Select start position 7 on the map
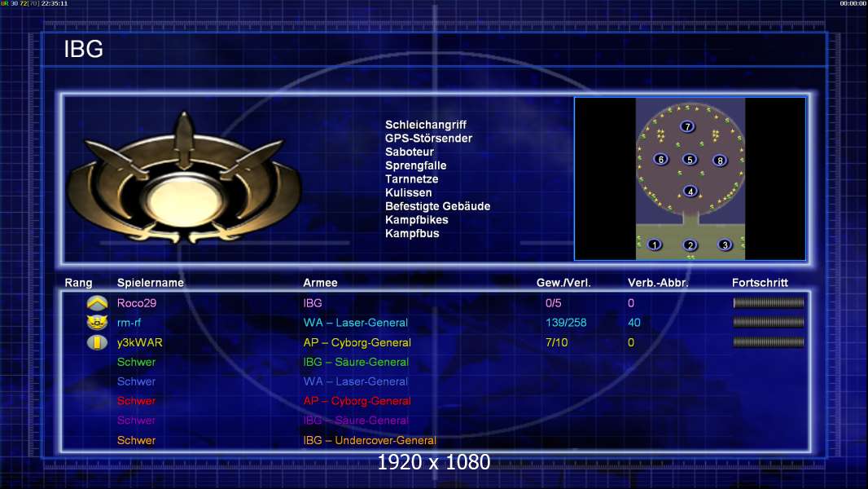The width and height of the screenshot is (868, 489). click(x=687, y=127)
